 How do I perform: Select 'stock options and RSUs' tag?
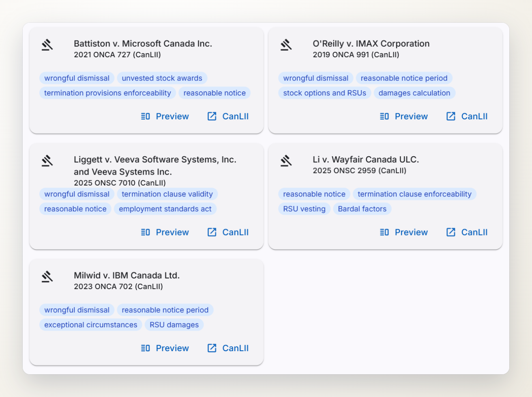click(324, 93)
